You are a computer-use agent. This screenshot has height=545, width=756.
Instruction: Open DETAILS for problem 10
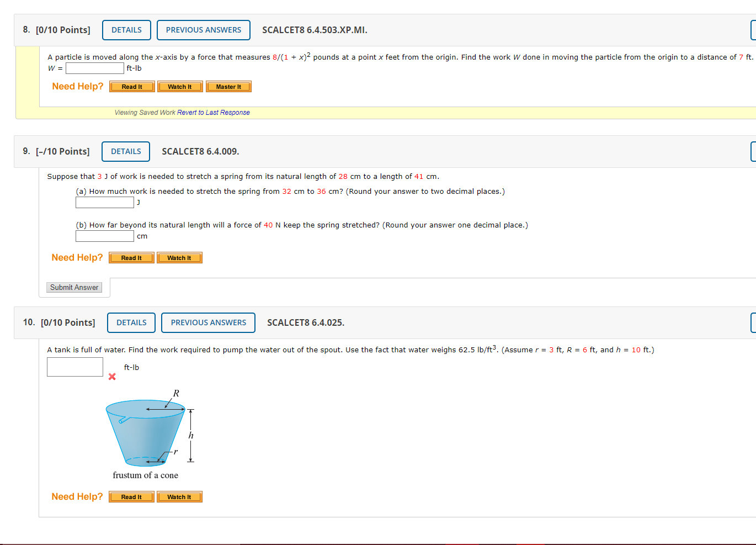(131, 322)
